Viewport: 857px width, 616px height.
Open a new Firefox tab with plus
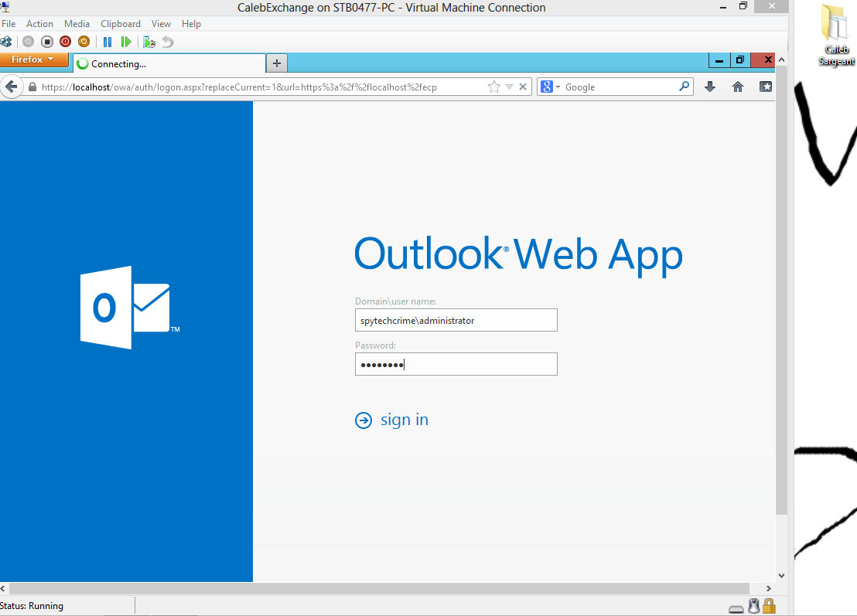coord(277,63)
